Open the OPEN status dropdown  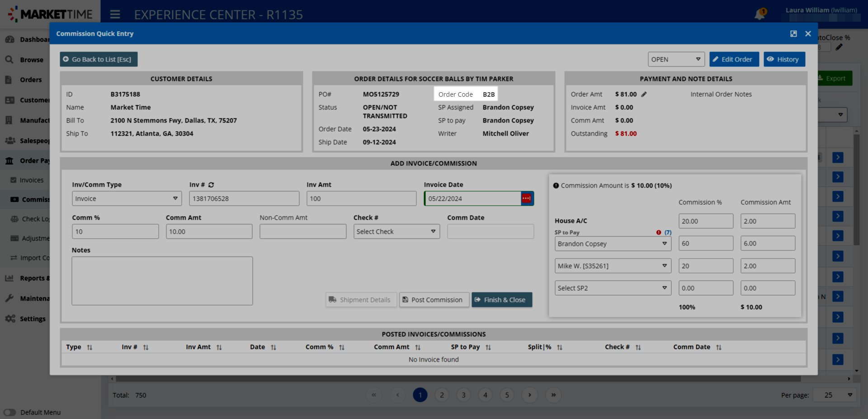(x=676, y=59)
